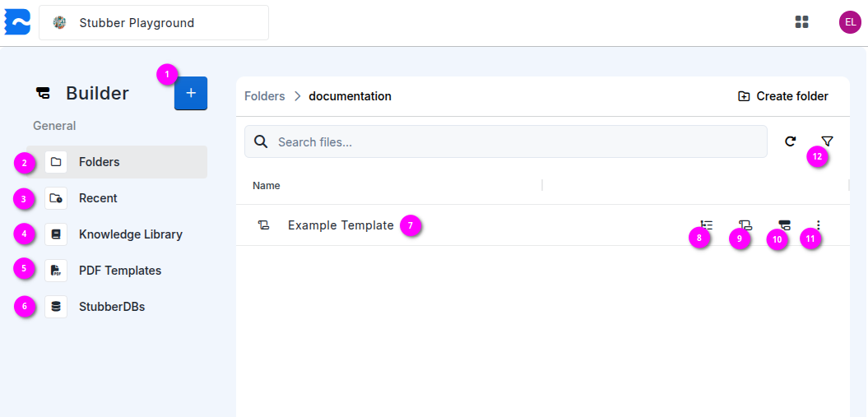Click the Stubber wave logo at top left
This screenshot has width=868, height=417.
(x=17, y=22)
